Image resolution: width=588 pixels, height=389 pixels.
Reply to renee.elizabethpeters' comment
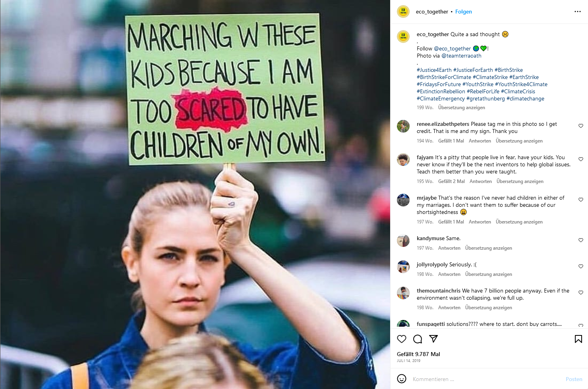click(x=480, y=141)
